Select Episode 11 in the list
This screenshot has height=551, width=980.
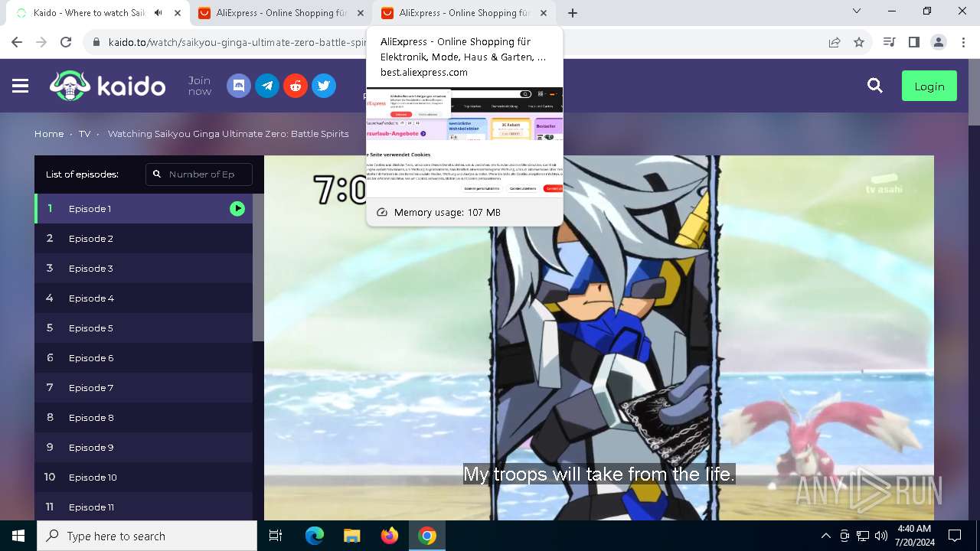click(x=143, y=507)
